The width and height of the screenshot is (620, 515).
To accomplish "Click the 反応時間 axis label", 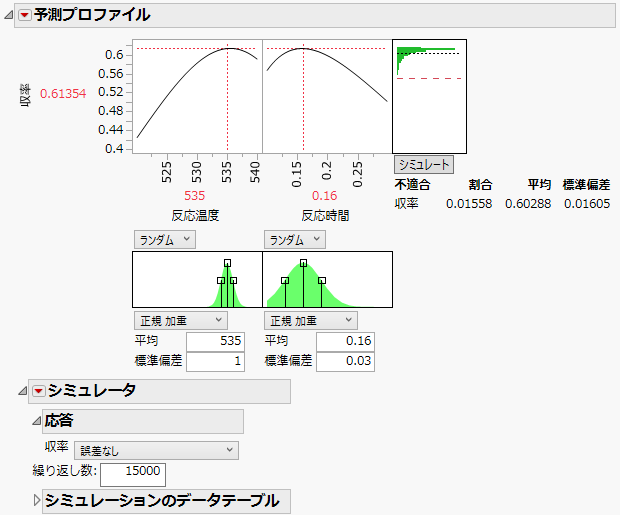I will point(325,216).
